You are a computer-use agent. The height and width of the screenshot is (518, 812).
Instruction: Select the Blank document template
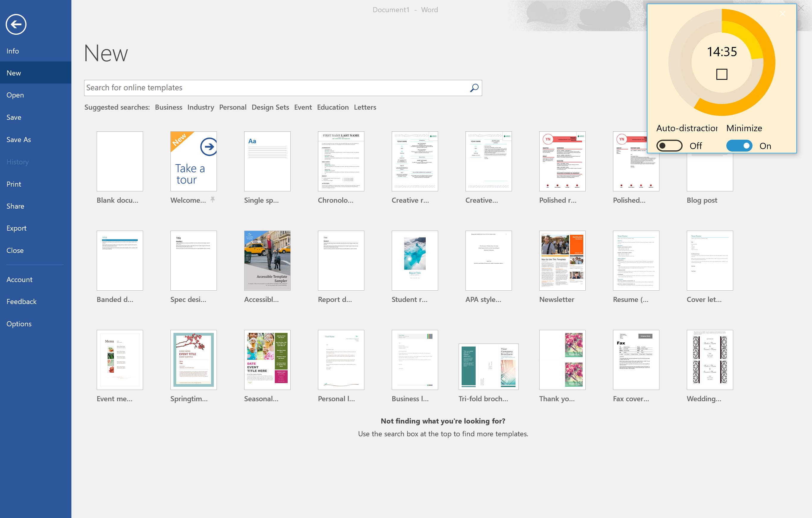click(120, 161)
